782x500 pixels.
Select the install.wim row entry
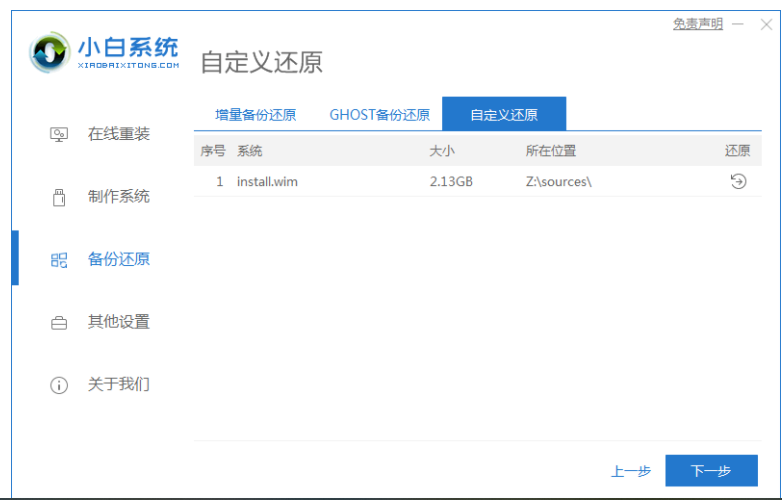[x=267, y=182]
